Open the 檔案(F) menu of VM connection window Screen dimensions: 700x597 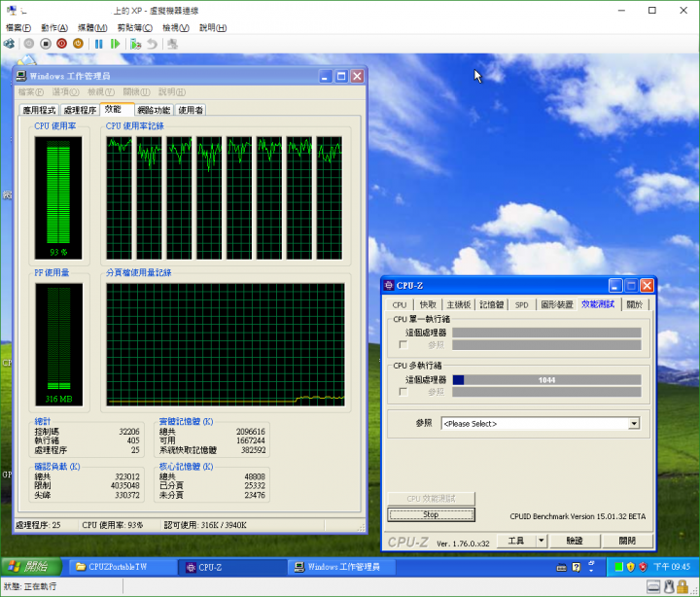click(x=18, y=27)
